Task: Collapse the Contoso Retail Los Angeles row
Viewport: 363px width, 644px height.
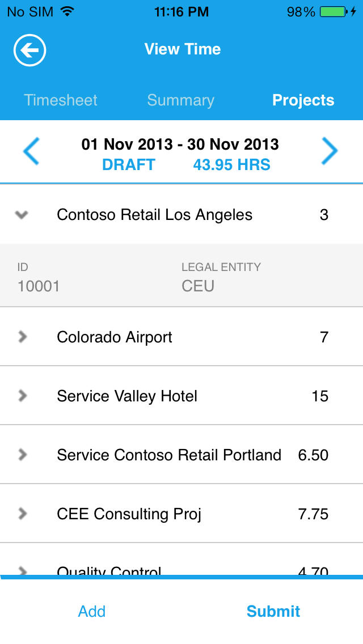Action: 22,215
